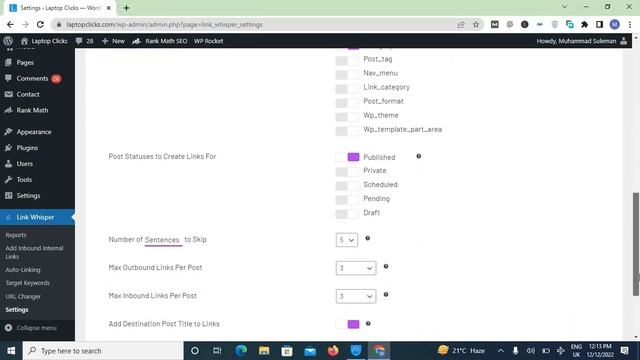
Task: Enable Scheduled post status toggle
Action: 347,186
